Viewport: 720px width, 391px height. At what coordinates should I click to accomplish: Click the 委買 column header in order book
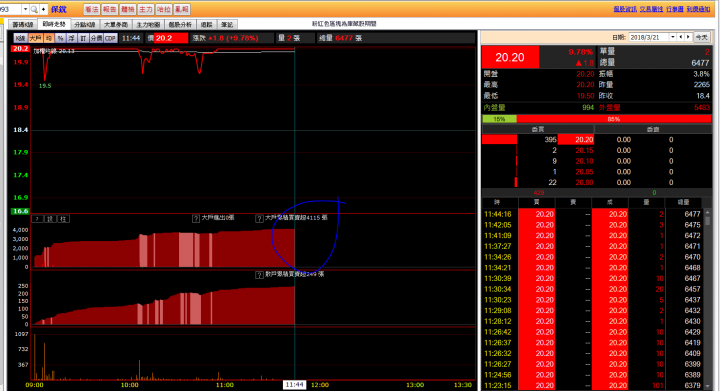(538, 129)
